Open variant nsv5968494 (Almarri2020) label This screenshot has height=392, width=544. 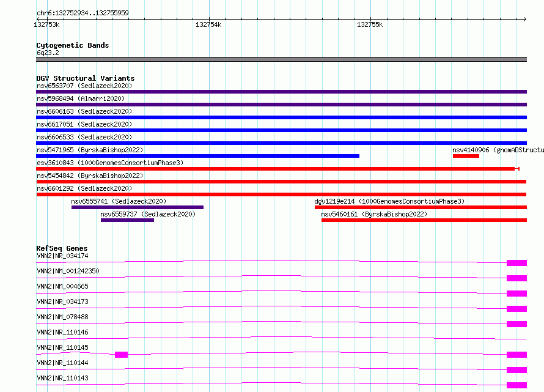pyautogui.click(x=81, y=98)
